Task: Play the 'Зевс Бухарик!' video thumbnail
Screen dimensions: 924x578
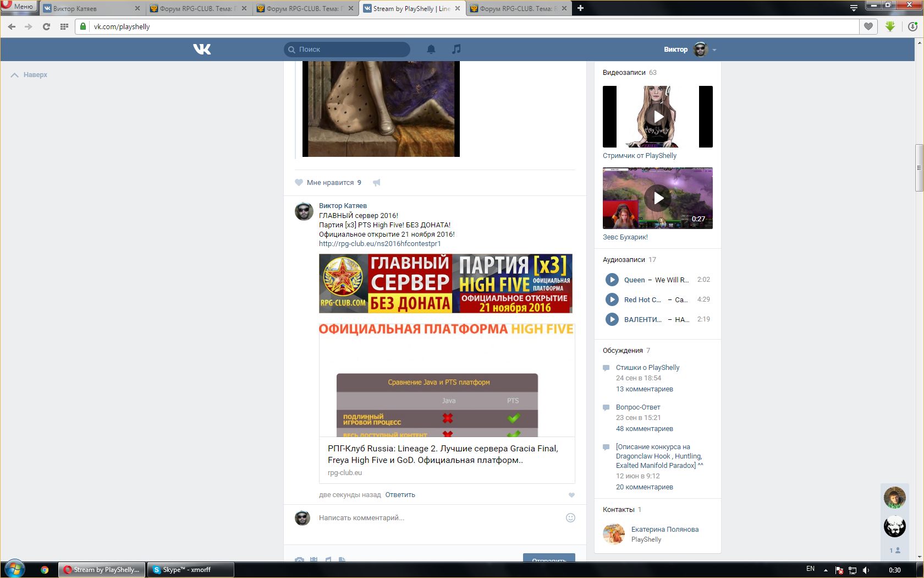Action: pyautogui.click(x=658, y=198)
